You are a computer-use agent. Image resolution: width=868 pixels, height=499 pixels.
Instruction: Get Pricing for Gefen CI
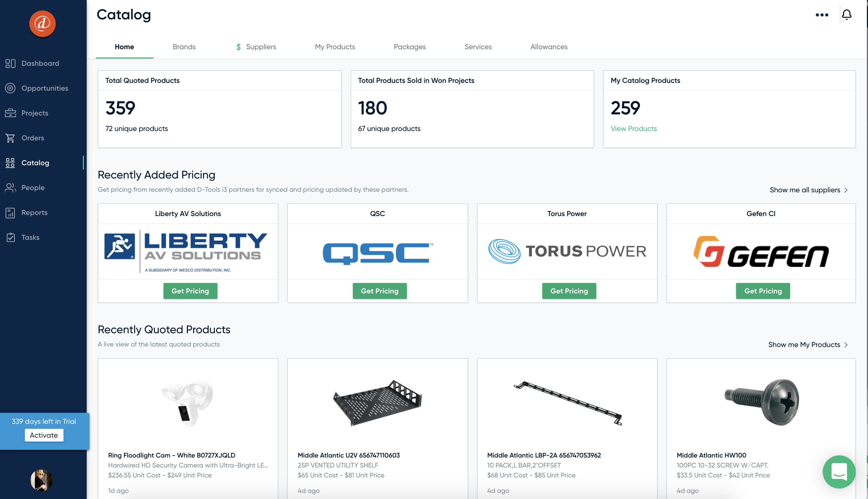[763, 291]
